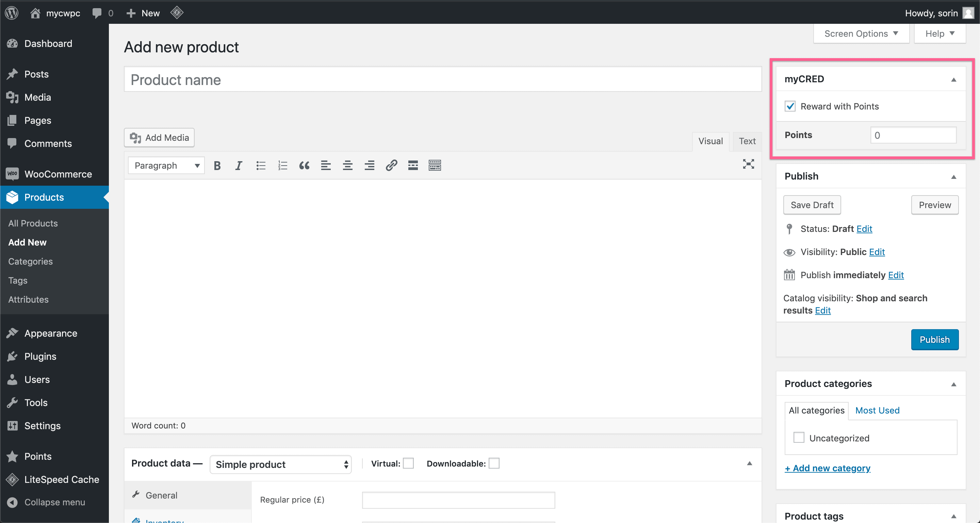Insert a numbered list
The width and height of the screenshot is (980, 523).
283,165
